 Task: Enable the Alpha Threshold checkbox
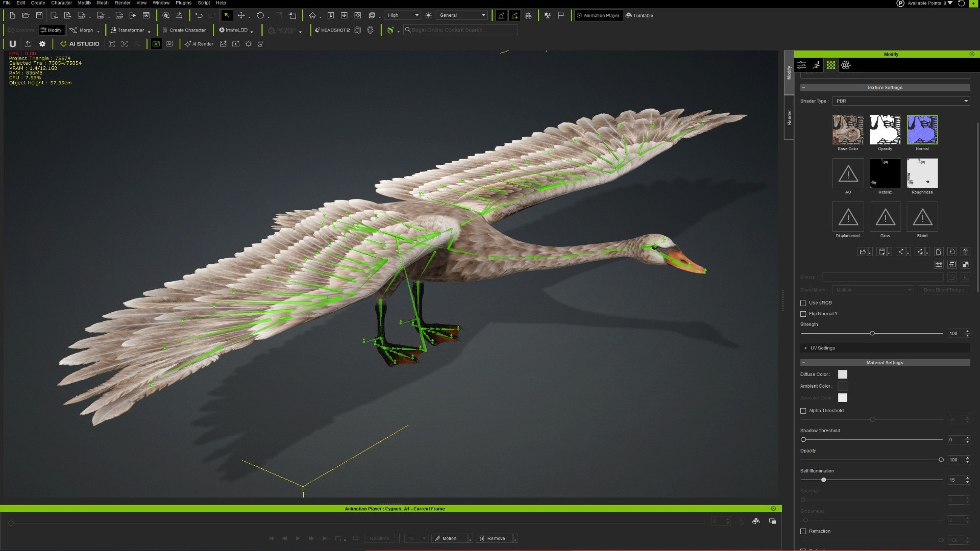tap(803, 411)
